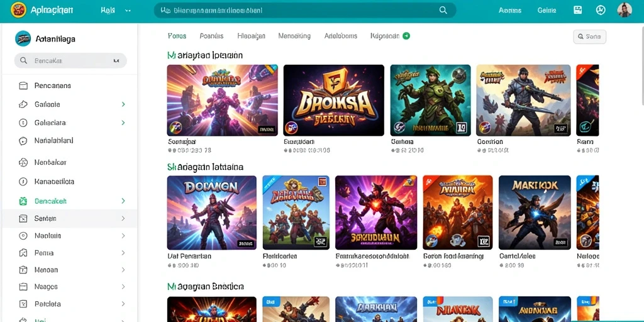Switch to the Arlelcoms tab
The image size is (644, 322).
pos(340,36)
